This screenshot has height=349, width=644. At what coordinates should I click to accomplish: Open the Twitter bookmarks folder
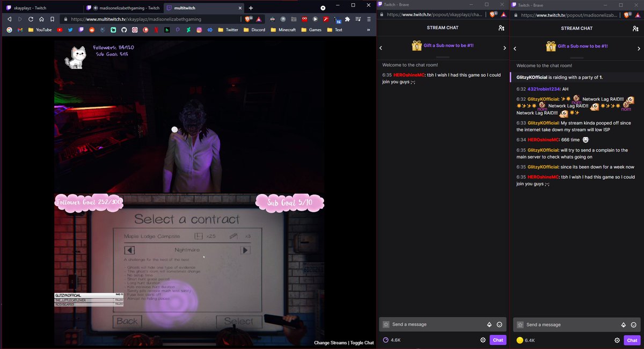pyautogui.click(x=228, y=30)
